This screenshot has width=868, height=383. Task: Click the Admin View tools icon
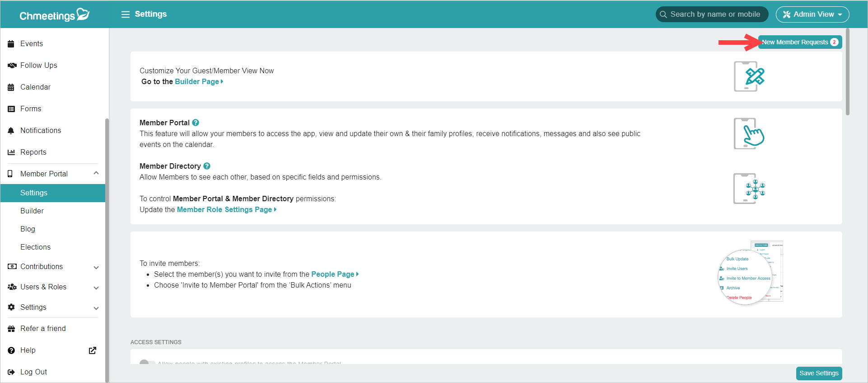click(787, 14)
